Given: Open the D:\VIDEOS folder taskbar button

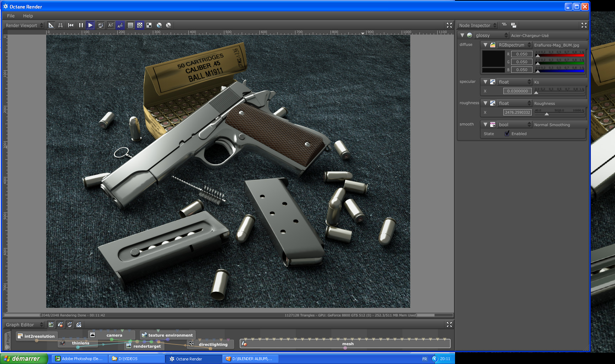Looking at the screenshot, I should [138, 359].
